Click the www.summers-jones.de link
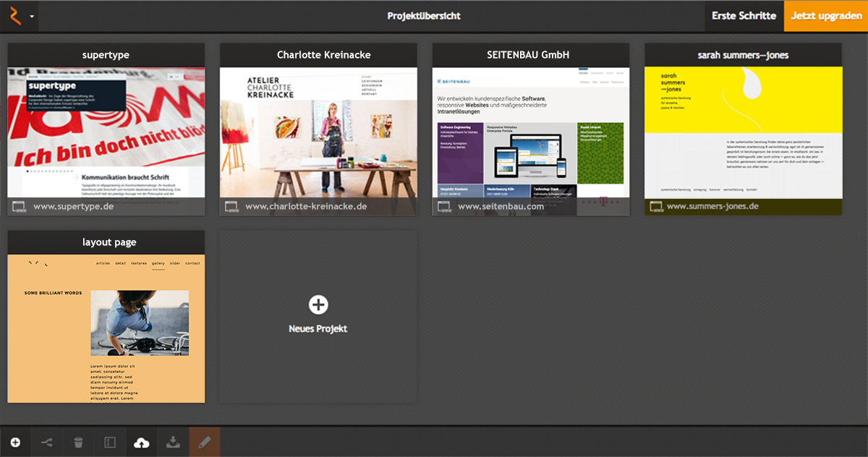The width and height of the screenshot is (868, 457). (712, 207)
